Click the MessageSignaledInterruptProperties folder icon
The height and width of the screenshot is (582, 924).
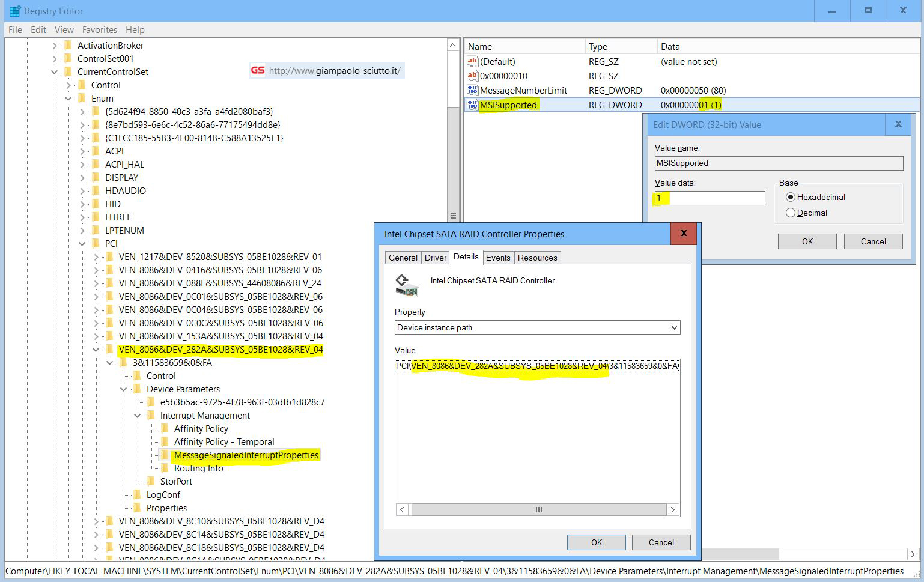pyautogui.click(x=165, y=455)
